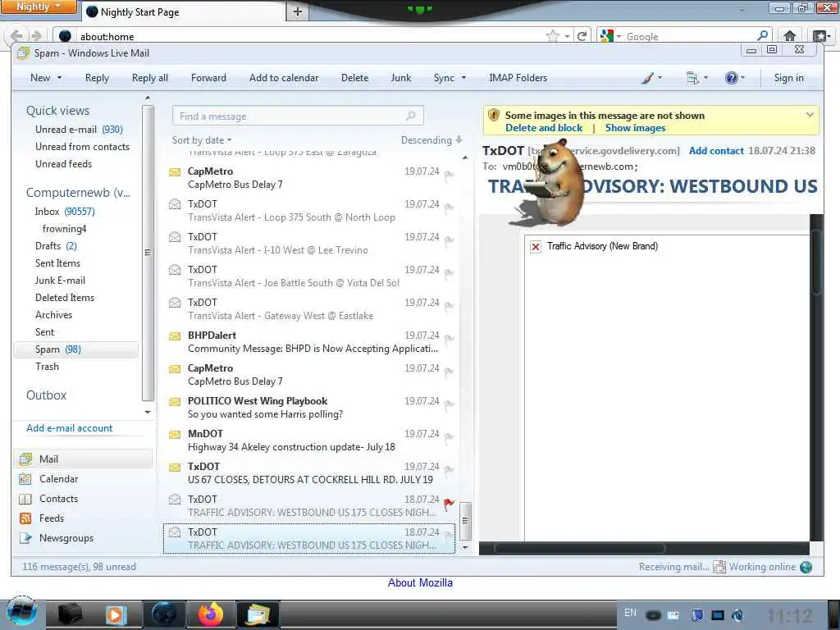This screenshot has height=630, width=840.
Task: Click the Firefox bookmark star icon
Action: pyautogui.click(x=552, y=36)
